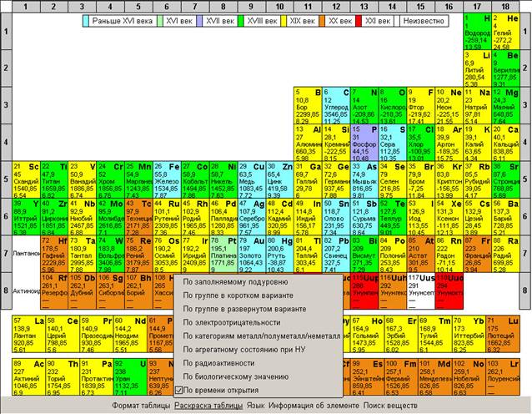Select the Mercury (Hg) cell
532x414 pixels.
point(279,254)
